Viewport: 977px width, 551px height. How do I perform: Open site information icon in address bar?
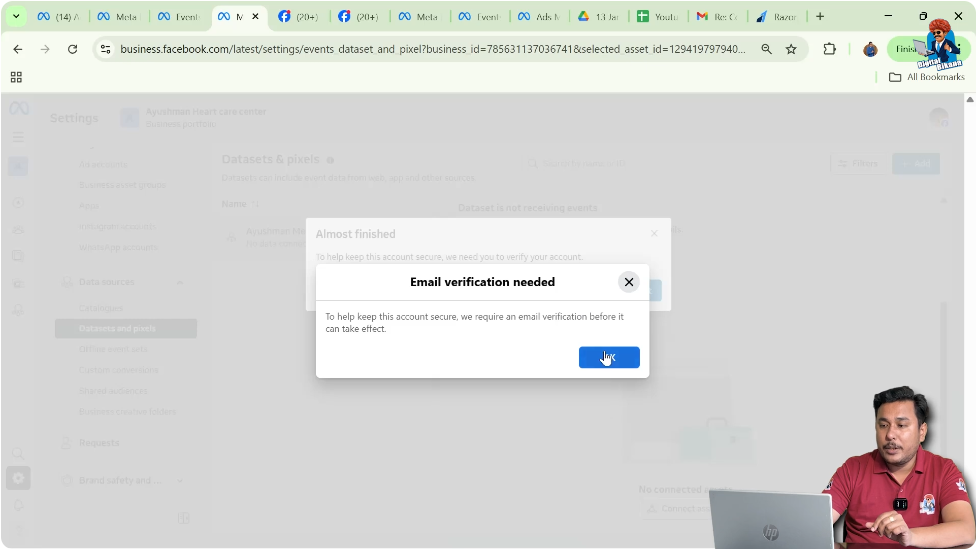[105, 49]
